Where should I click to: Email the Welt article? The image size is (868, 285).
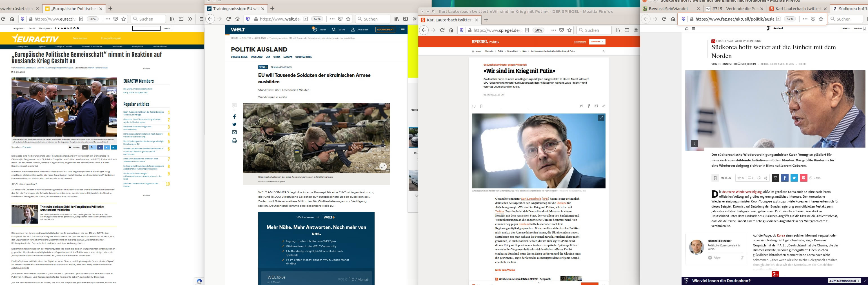point(234,132)
